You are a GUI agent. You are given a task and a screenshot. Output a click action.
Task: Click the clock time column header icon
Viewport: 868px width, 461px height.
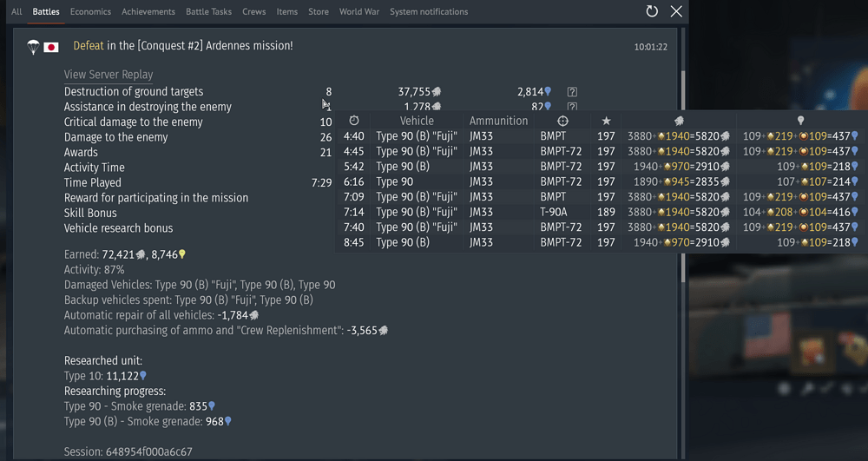[x=354, y=121]
